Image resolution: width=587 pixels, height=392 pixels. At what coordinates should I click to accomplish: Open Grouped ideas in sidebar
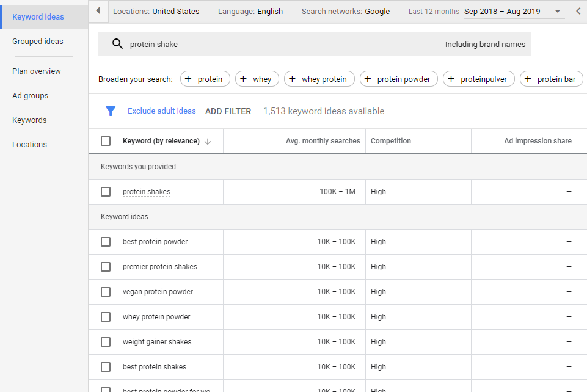pos(38,42)
